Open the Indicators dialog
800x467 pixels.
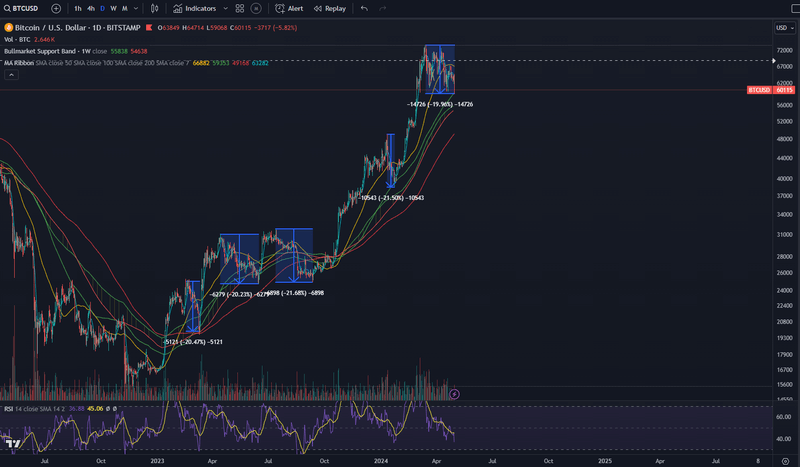(x=194, y=8)
